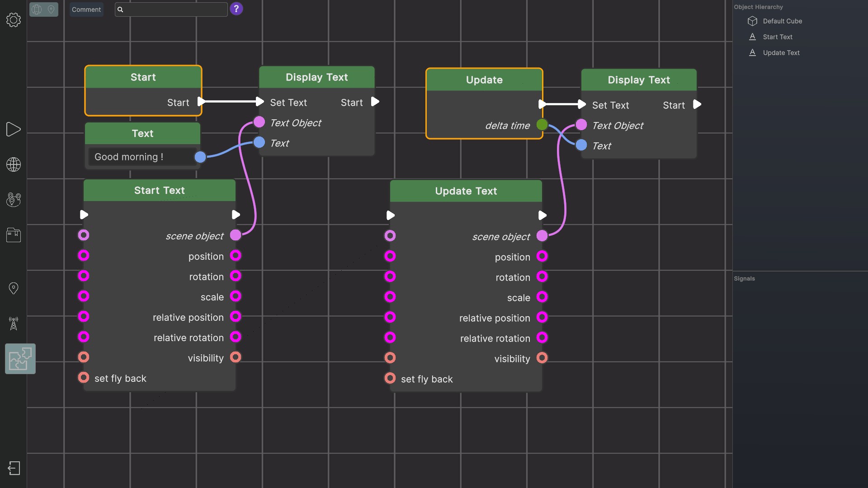Screen dimensions: 868x488
Task: Click the green delta time output port
Action: (542, 125)
